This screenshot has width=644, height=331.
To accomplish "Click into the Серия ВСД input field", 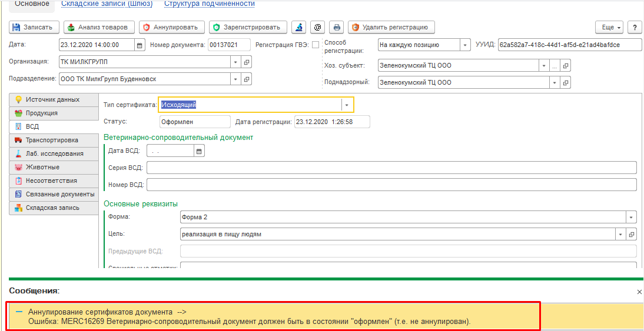I will pyautogui.click(x=391, y=168).
